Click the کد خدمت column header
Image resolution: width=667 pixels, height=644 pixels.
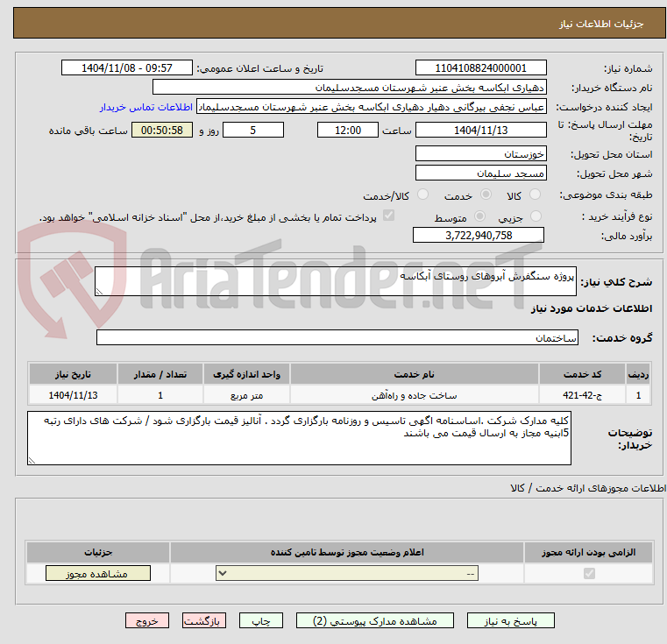[581, 374]
